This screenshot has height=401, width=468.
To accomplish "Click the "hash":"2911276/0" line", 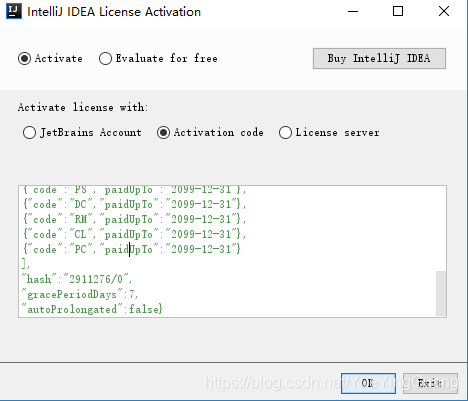I will coord(77,279).
